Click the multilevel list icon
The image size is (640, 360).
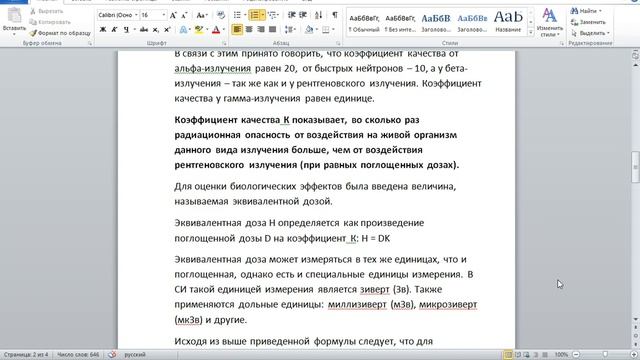273,15
